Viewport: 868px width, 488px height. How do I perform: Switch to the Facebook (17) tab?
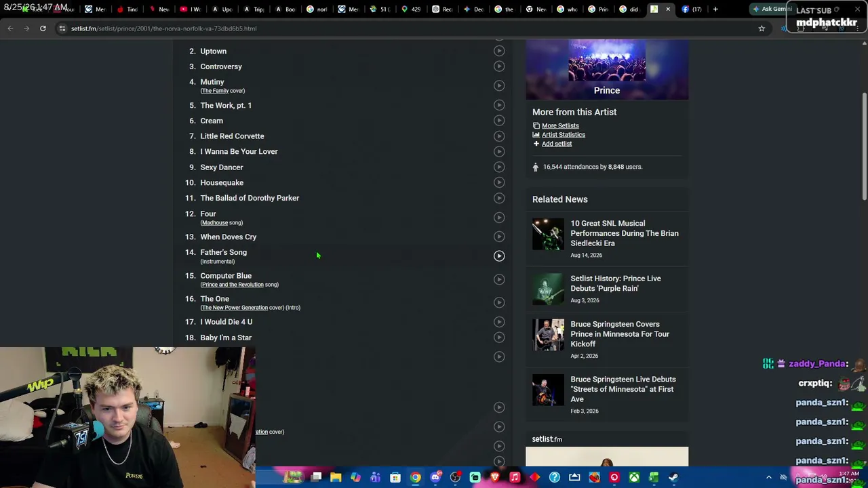coord(691,9)
